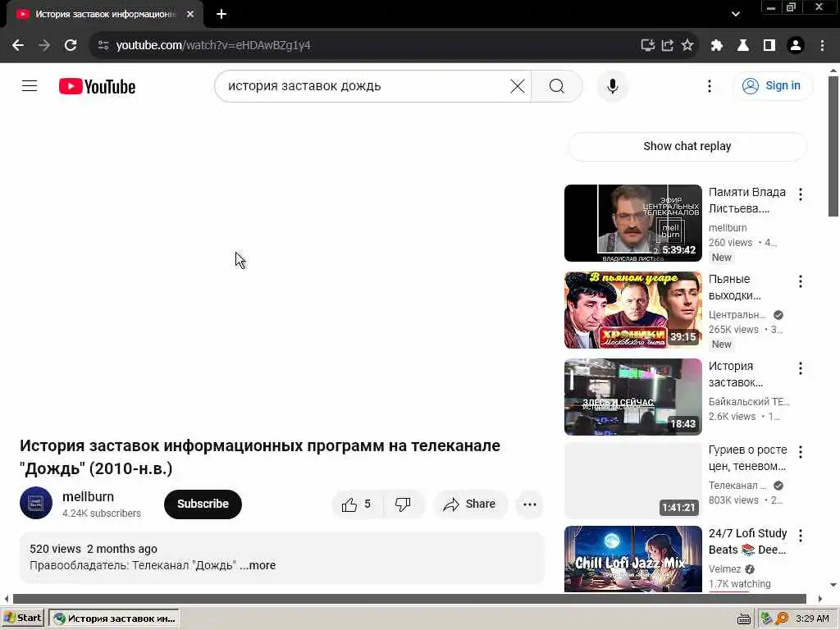Subscribe to the mellburn channel
This screenshot has height=630, width=840.
(x=203, y=504)
